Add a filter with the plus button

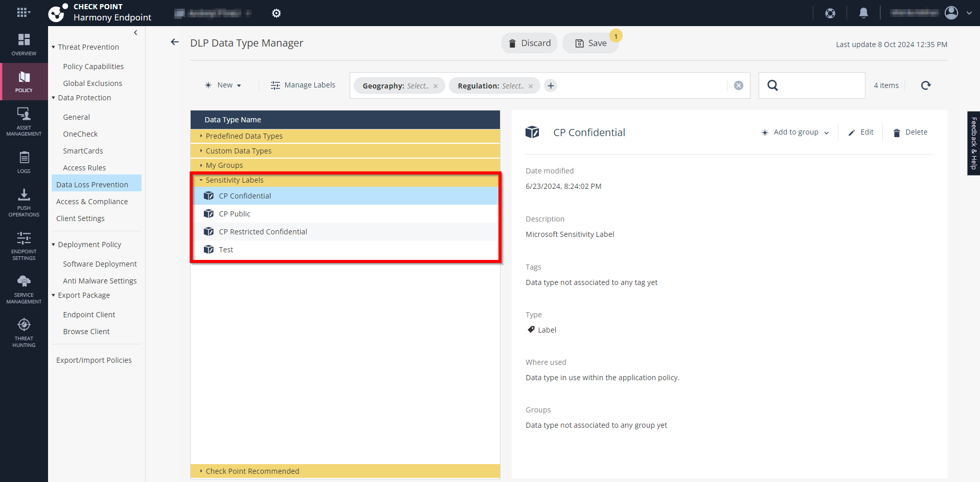tap(551, 85)
